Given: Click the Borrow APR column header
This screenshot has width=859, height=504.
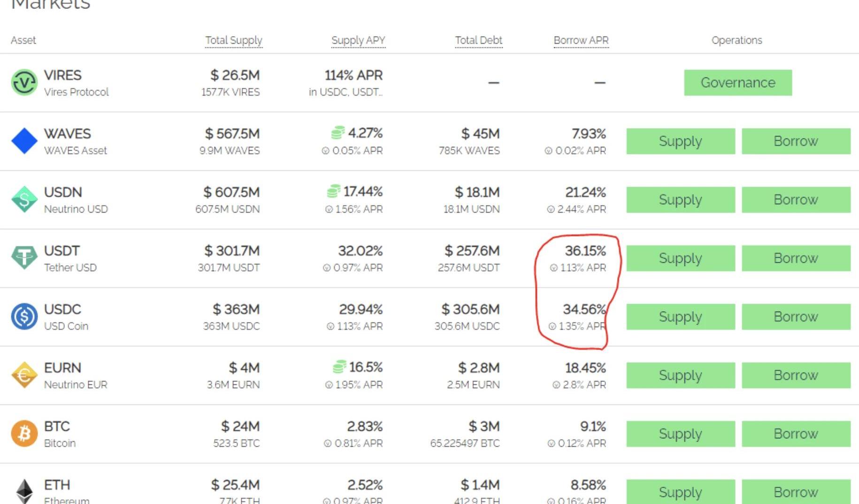Looking at the screenshot, I should coord(581,40).
